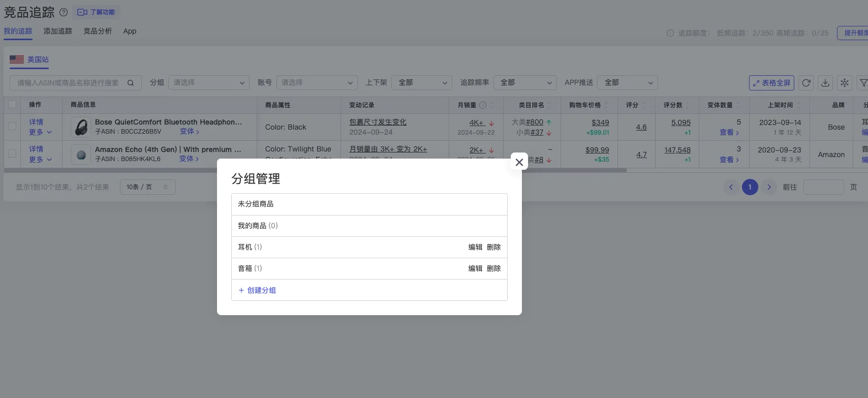Open the 账号 dropdown
868x398 pixels.
(317, 83)
